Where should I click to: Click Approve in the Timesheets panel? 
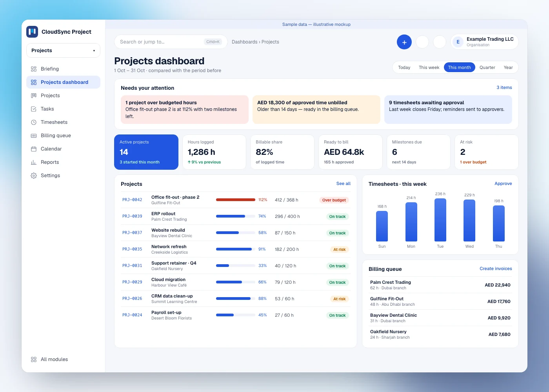(x=503, y=183)
